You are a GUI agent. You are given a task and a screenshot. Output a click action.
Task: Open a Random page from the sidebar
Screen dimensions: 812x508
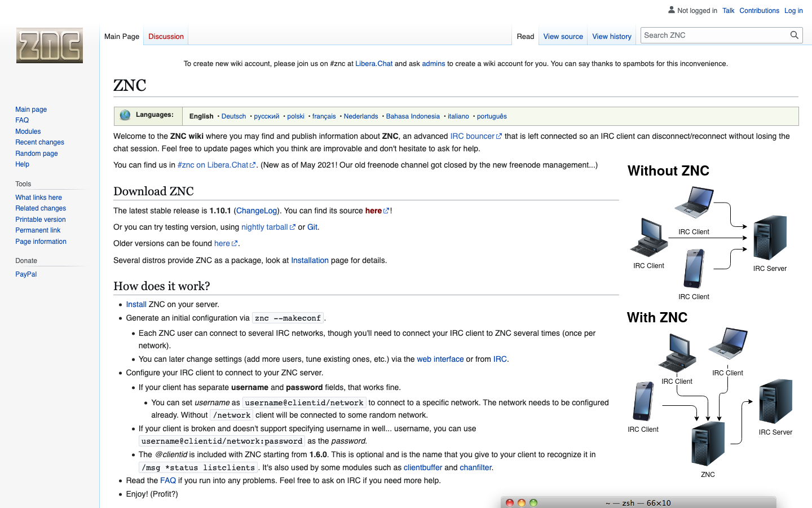pyautogui.click(x=36, y=153)
